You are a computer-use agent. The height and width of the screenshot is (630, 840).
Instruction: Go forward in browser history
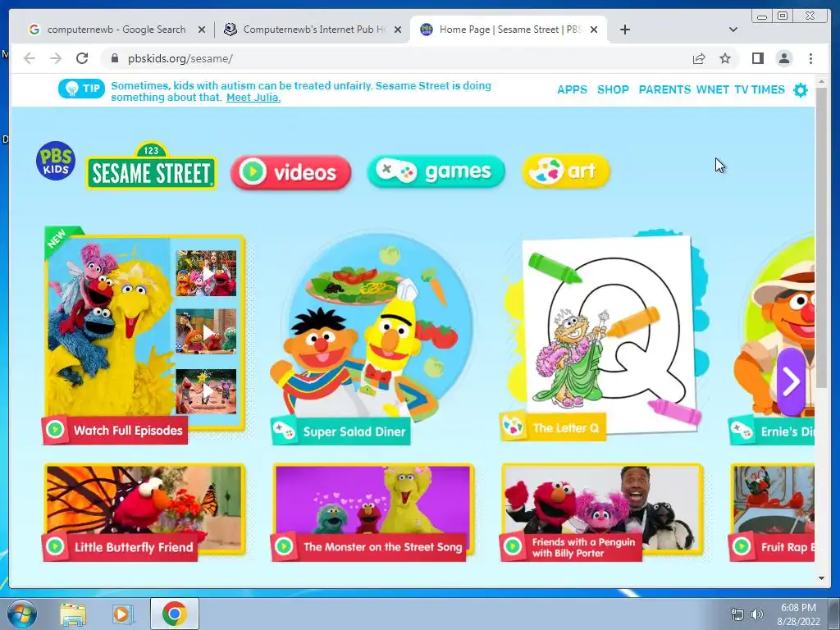[56, 58]
